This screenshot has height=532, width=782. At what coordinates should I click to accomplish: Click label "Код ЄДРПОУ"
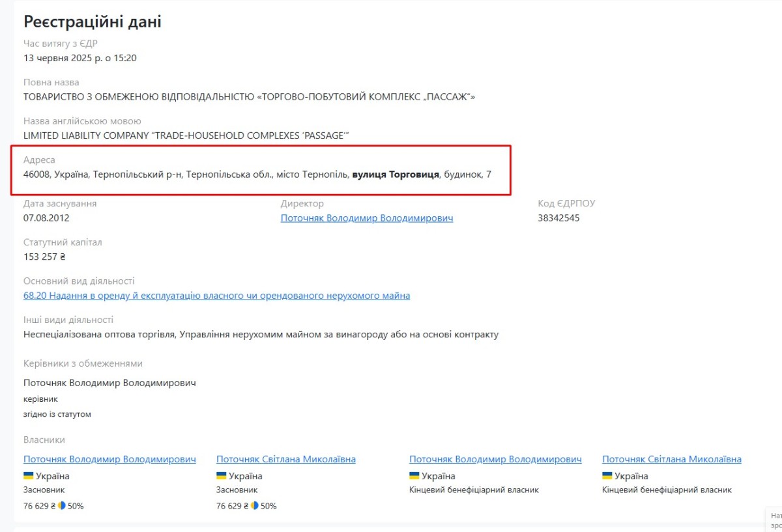566,203
